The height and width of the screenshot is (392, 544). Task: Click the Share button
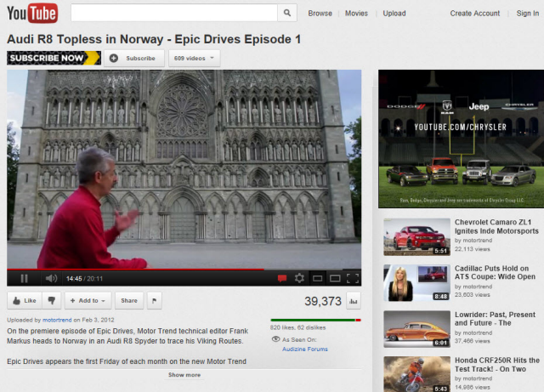pyautogui.click(x=128, y=300)
